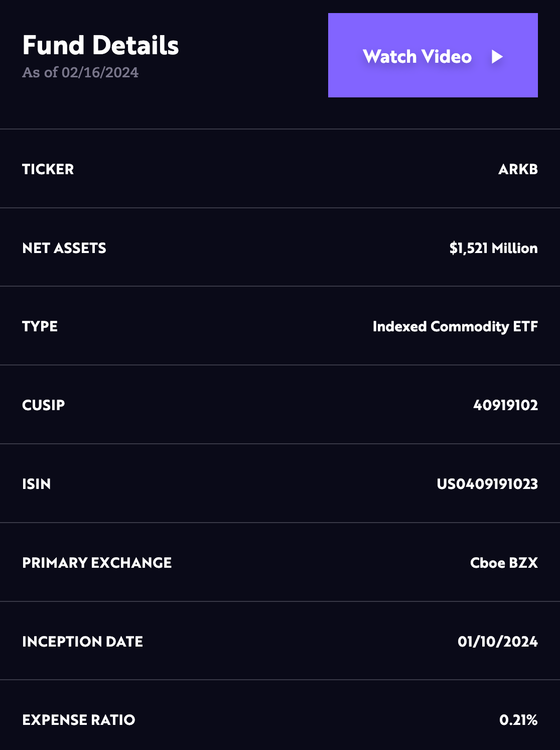Click the PRIMARY EXCHANGE label
560x750 pixels.
[97, 563]
